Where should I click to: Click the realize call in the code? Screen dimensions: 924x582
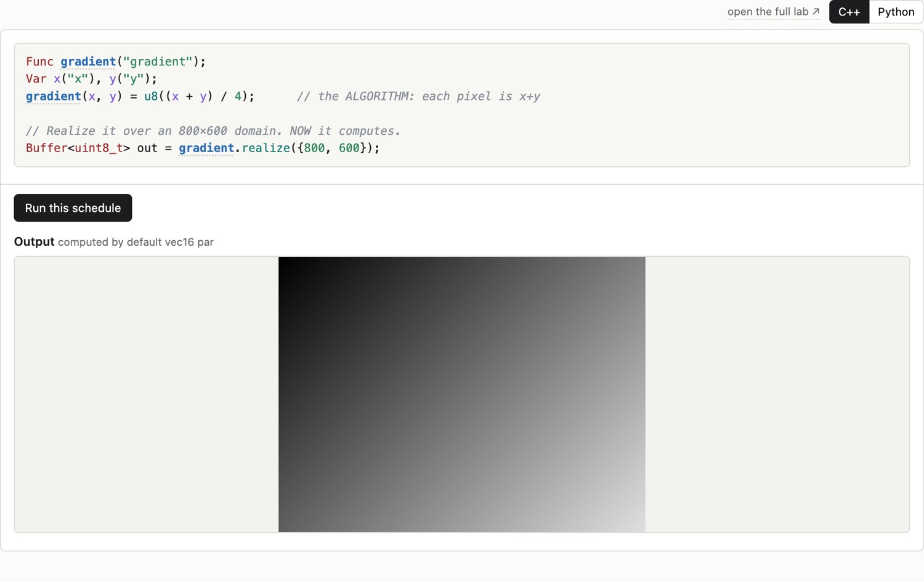(265, 148)
